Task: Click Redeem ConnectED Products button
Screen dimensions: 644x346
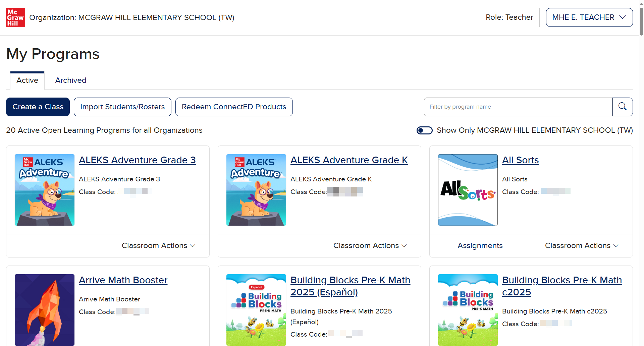Action: (x=234, y=107)
